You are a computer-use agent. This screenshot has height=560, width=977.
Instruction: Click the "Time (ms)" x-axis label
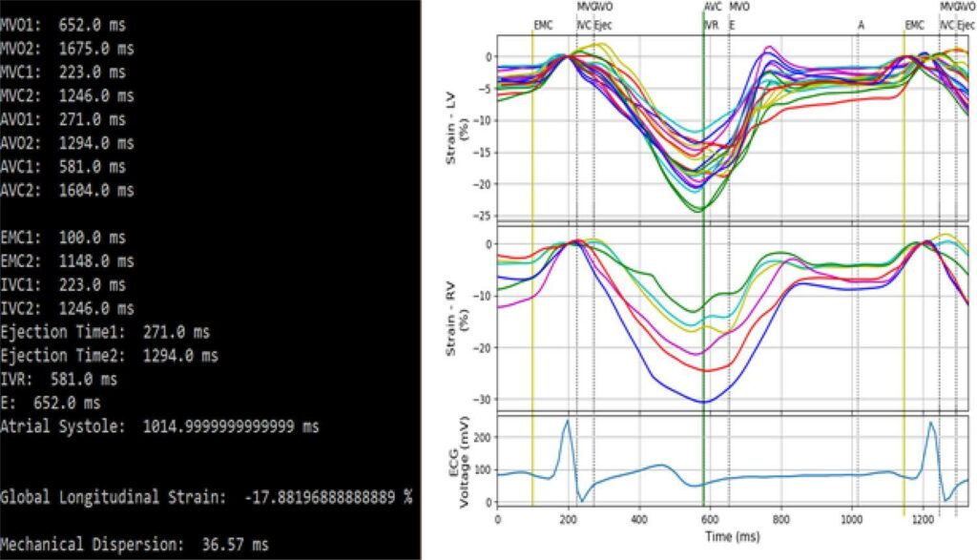732,536
